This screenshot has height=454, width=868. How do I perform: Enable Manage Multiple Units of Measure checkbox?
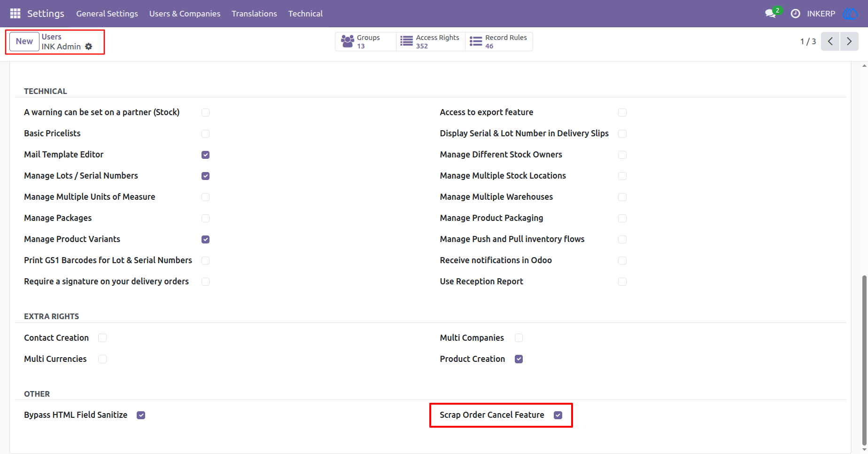(x=205, y=197)
